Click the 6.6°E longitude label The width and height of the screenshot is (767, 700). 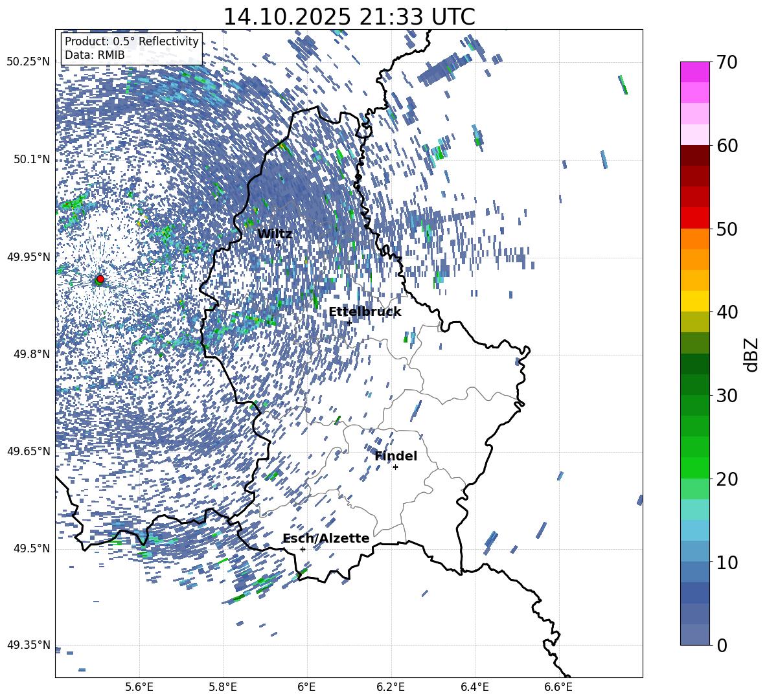(558, 688)
